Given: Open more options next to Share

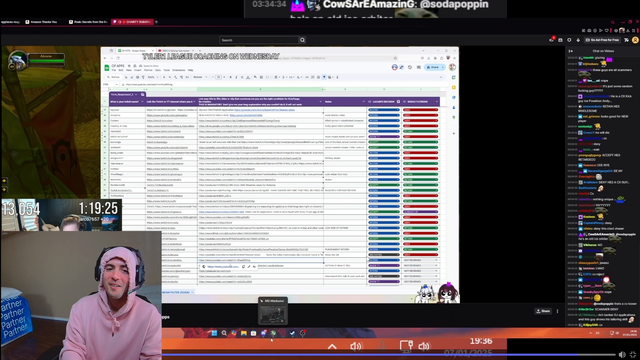Looking at the screenshot, I should click(x=557, y=311).
